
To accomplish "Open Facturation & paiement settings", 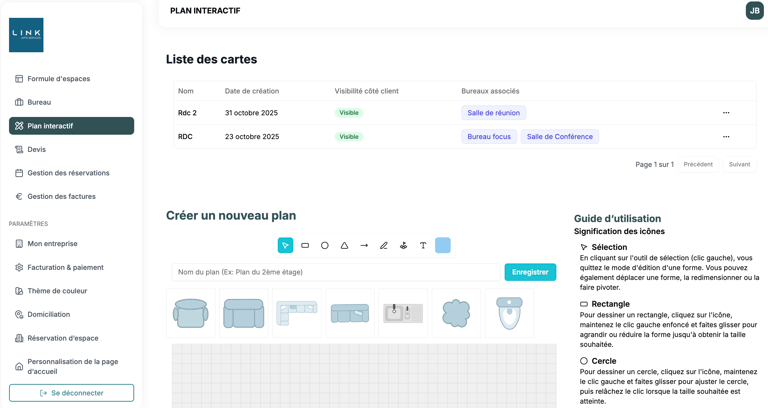I will [72, 267].
